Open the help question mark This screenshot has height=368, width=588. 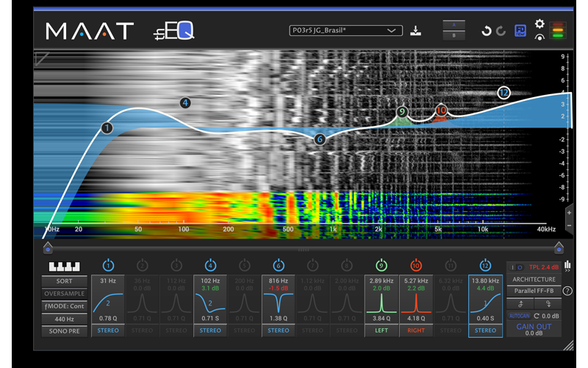(567, 291)
